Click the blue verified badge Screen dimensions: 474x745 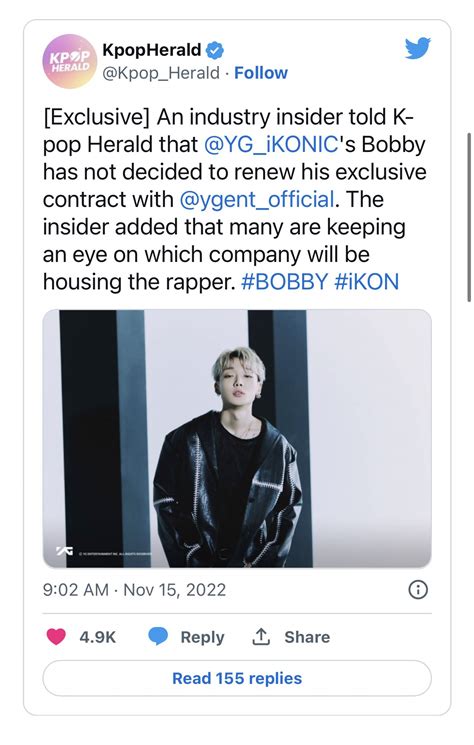[215, 50]
